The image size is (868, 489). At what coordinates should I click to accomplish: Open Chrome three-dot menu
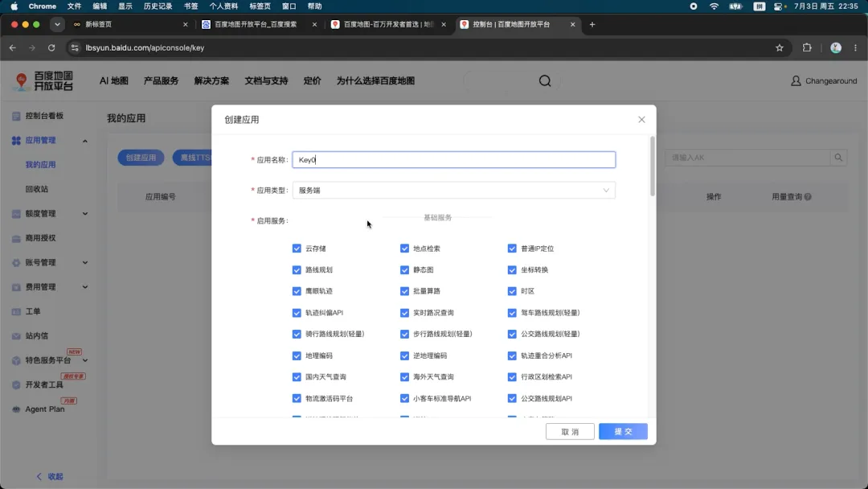(855, 47)
